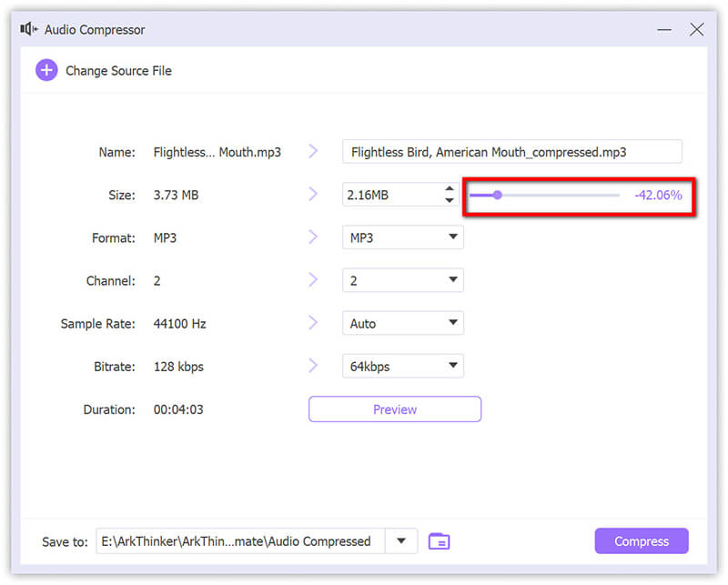Increase output size with the up stepper arrow
728x585 pixels.
(x=449, y=189)
